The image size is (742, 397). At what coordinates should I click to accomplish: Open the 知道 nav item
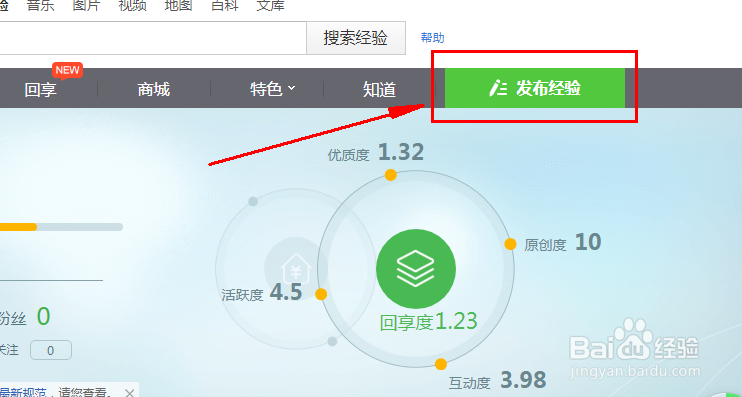click(379, 89)
